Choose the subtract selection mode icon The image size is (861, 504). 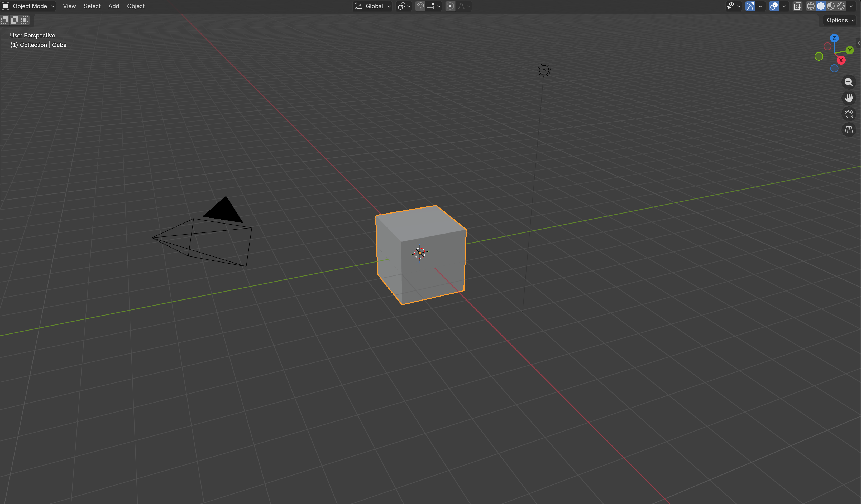[x=5, y=20]
